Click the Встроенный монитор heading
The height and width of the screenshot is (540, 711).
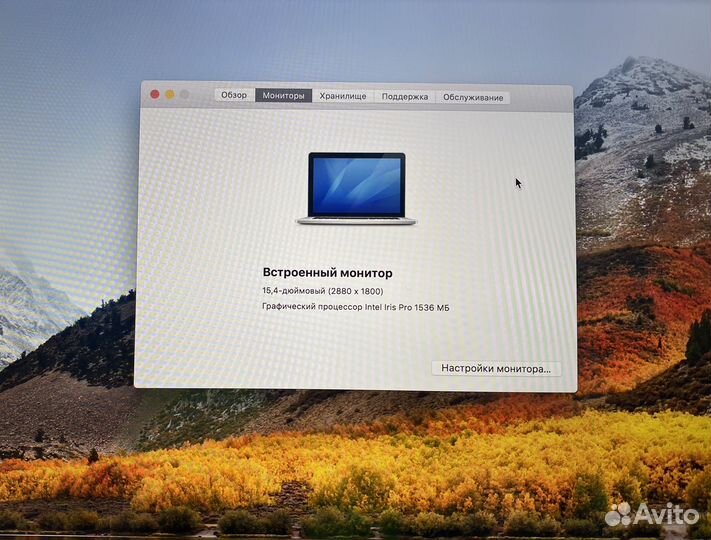(327, 272)
